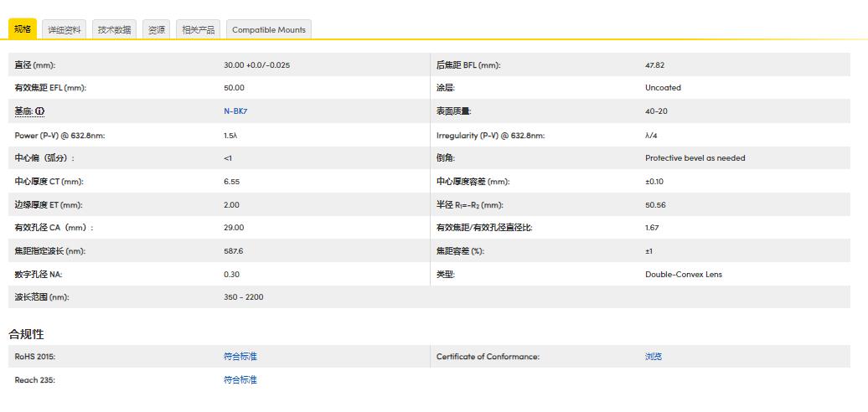Image resolution: width=868 pixels, height=412 pixels.
Task: Click the 表面质量 label
Action: 454,111
